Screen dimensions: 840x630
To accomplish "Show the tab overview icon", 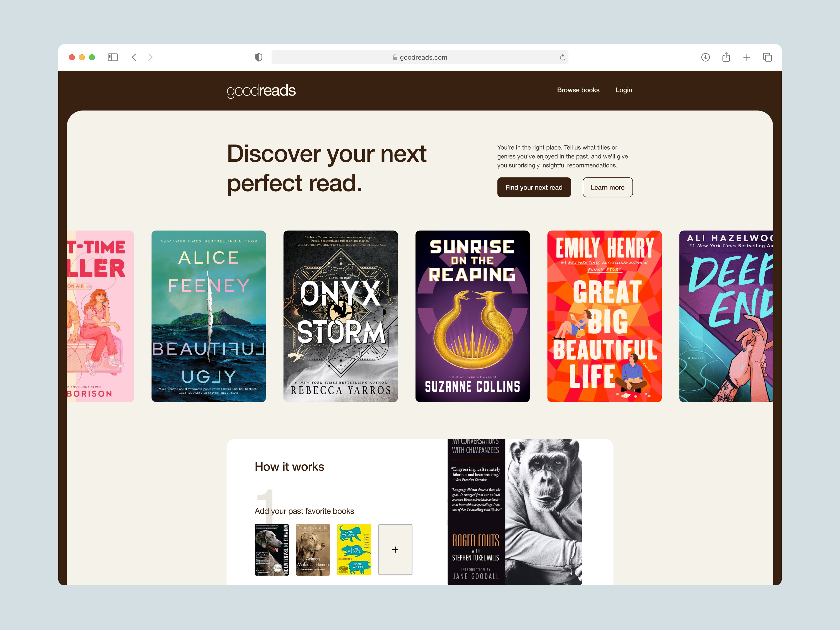I will 767,57.
